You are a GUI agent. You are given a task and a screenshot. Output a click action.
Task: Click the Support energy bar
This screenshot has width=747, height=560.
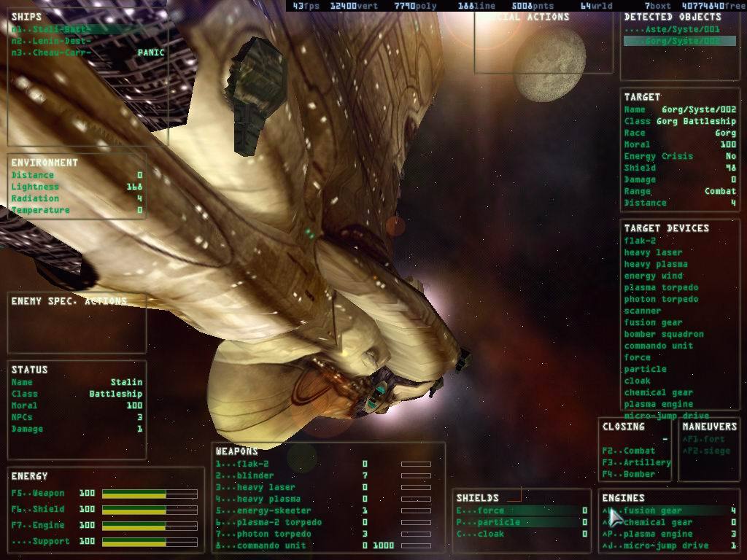click(x=150, y=542)
